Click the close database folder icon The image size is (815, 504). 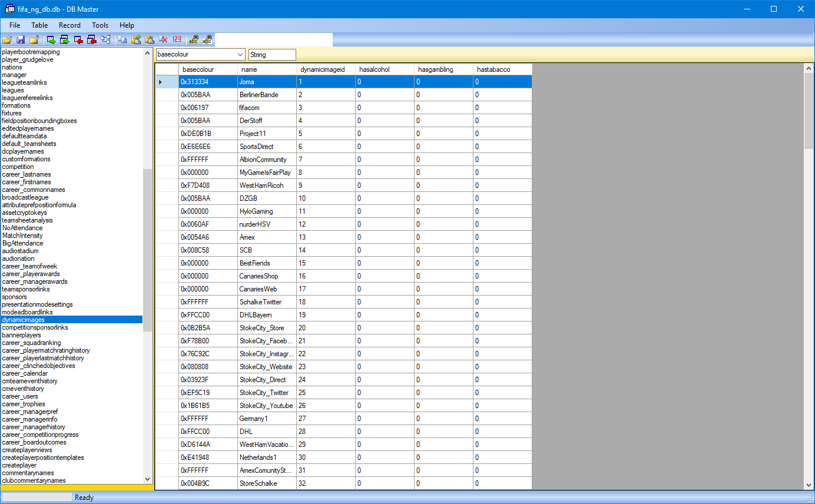(x=34, y=40)
